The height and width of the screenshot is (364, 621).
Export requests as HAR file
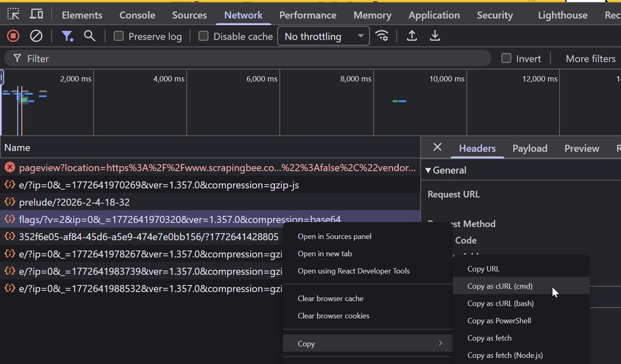435,36
